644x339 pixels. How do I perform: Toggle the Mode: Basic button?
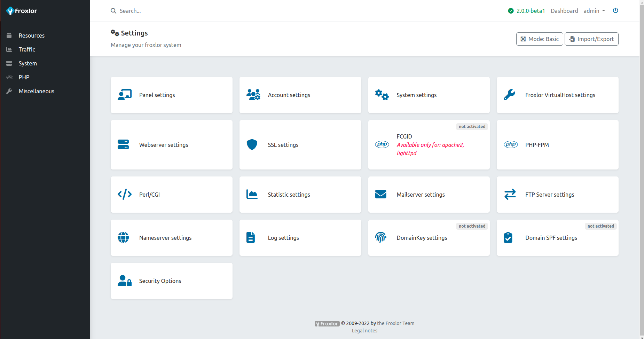pos(539,39)
